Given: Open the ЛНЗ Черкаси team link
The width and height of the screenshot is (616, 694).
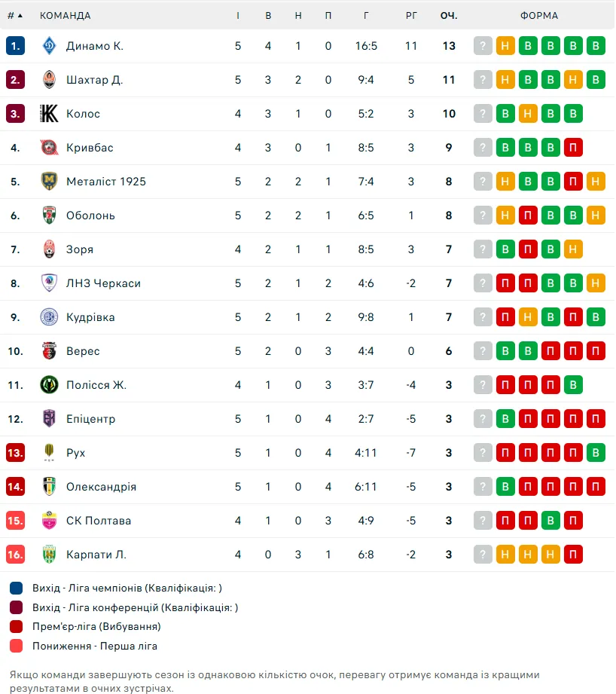Looking at the screenshot, I should click(x=103, y=283).
